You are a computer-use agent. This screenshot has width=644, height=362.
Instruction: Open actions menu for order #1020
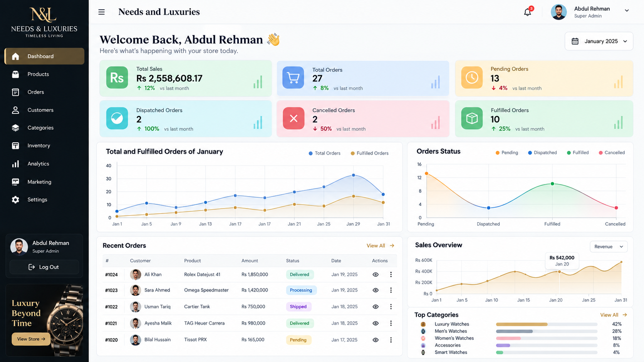391,340
